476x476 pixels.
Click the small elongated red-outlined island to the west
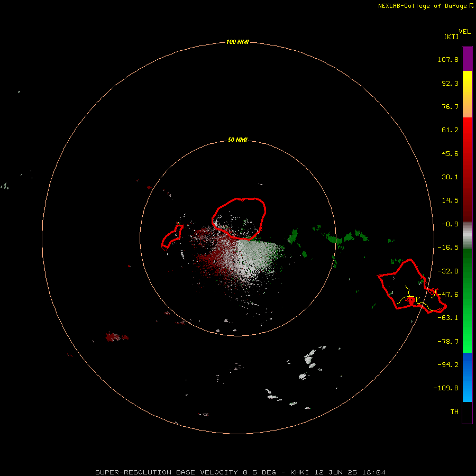[x=172, y=237]
